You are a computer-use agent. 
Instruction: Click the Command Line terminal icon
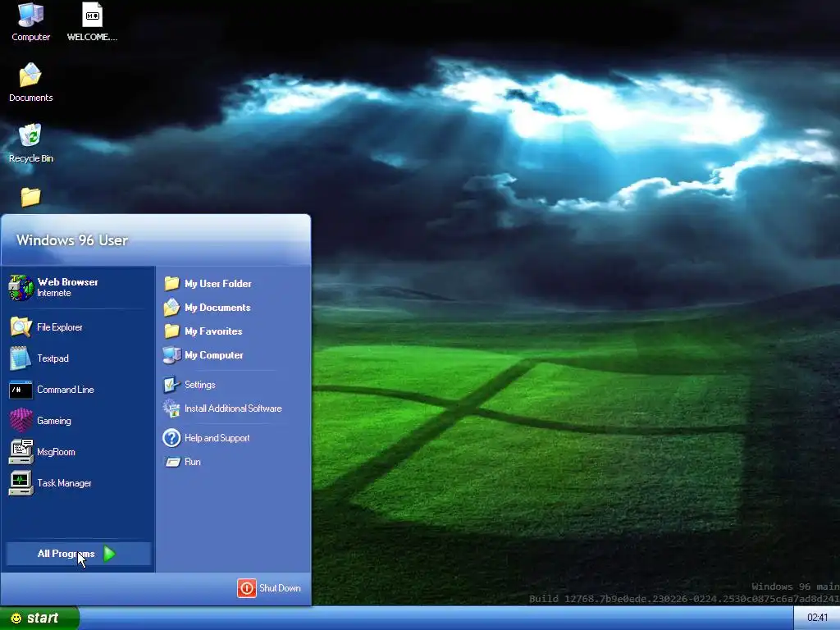click(21, 390)
